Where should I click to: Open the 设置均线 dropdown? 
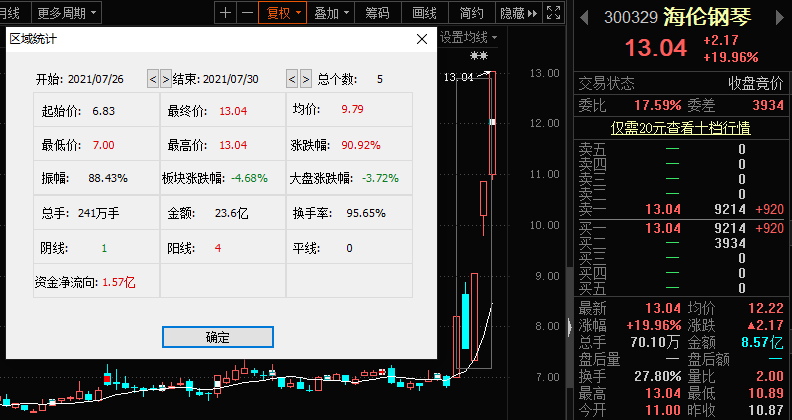[468, 38]
